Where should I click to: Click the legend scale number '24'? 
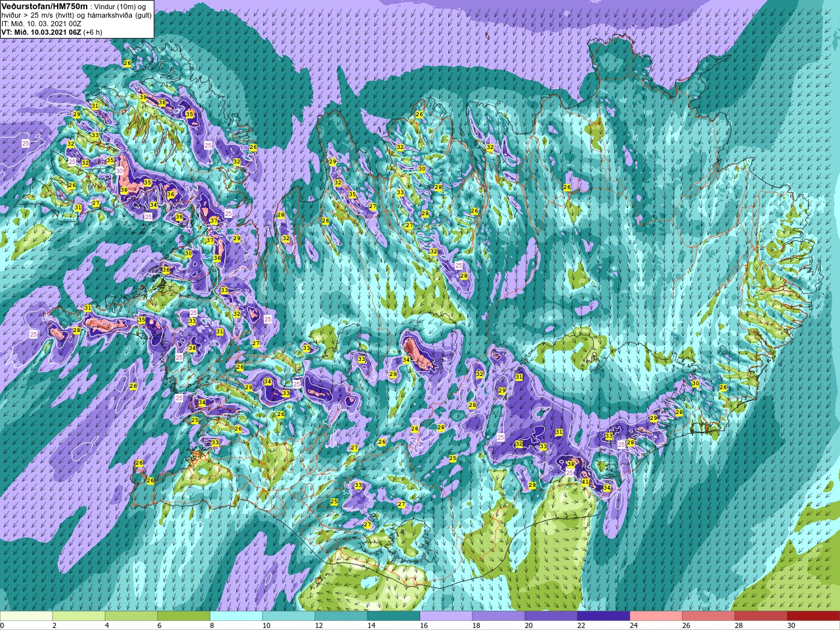pyautogui.click(x=633, y=625)
